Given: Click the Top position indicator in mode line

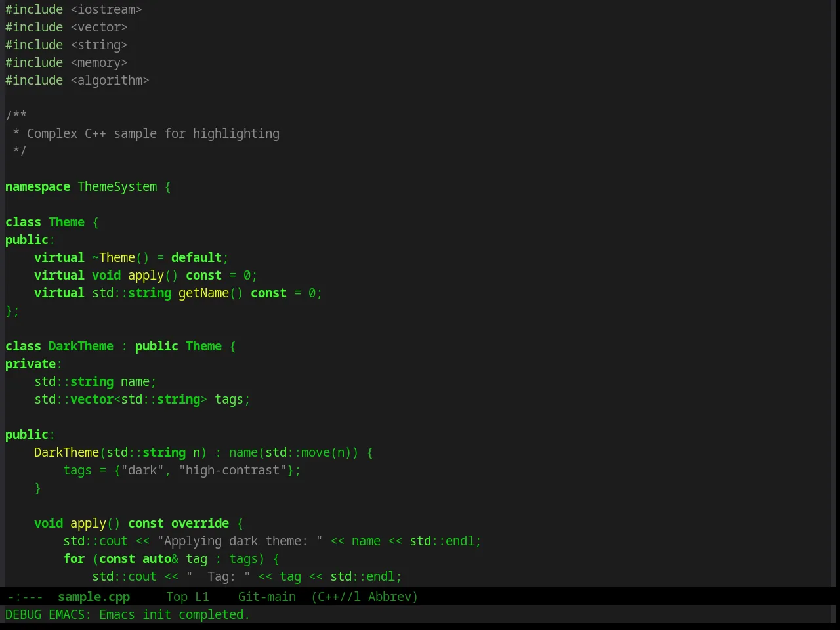Looking at the screenshot, I should 177,597.
